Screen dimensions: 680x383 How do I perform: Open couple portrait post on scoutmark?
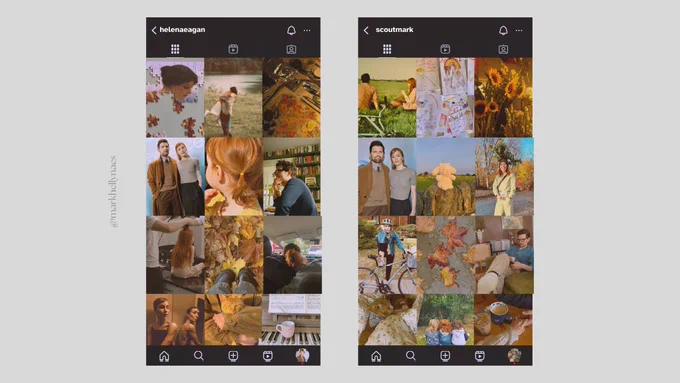tap(387, 177)
